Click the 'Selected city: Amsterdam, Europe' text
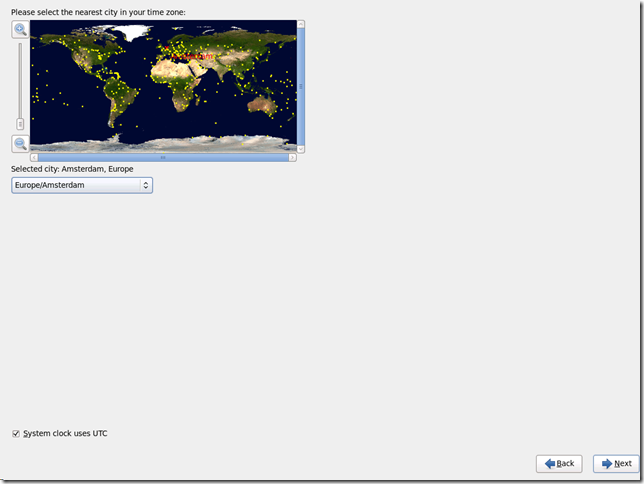The width and height of the screenshot is (644, 484). click(72, 169)
